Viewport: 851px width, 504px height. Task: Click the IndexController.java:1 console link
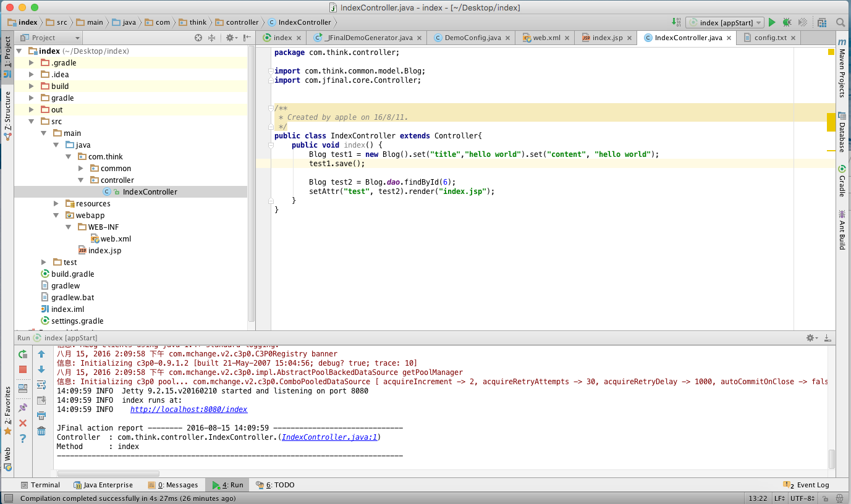point(329,437)
